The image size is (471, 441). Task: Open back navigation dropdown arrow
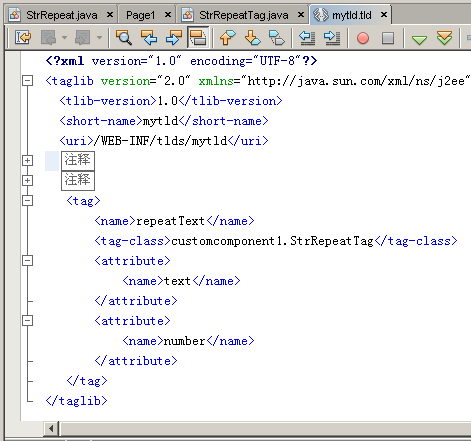pyautogui.click(x=65, y=38)
